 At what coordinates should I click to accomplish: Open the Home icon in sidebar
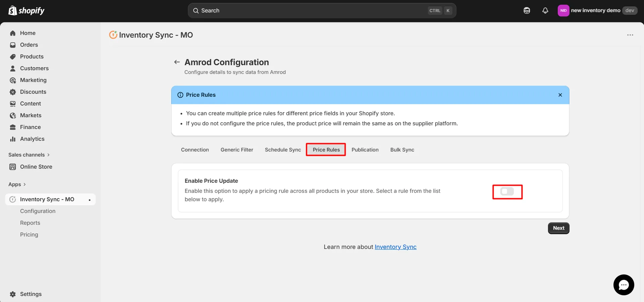(x=13, y=33)
